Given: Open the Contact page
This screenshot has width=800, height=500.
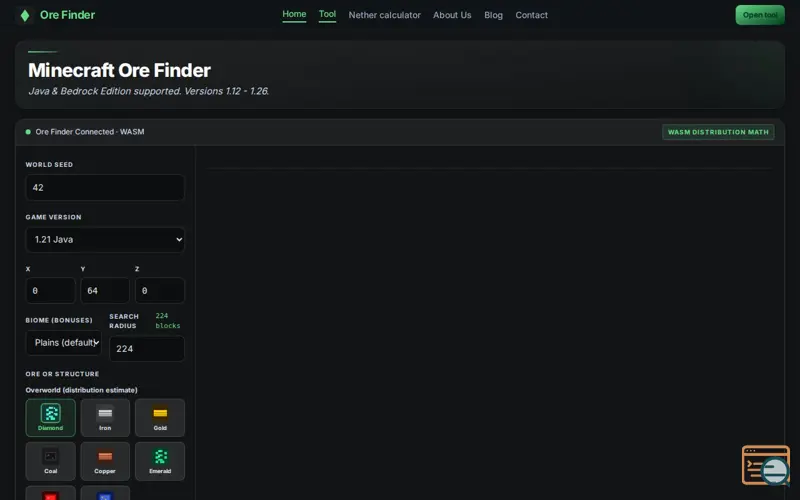Looking at the screenshot, I should (532, 15).
